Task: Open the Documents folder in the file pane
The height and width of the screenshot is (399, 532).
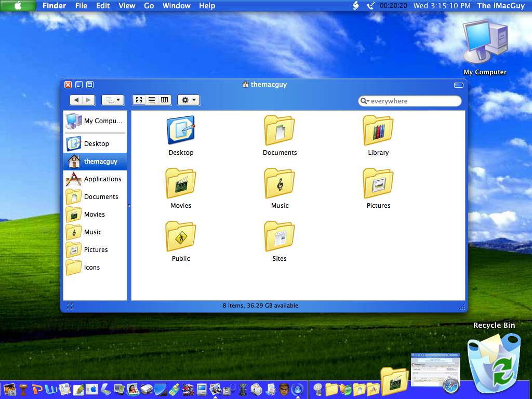Action: (279, 130)
